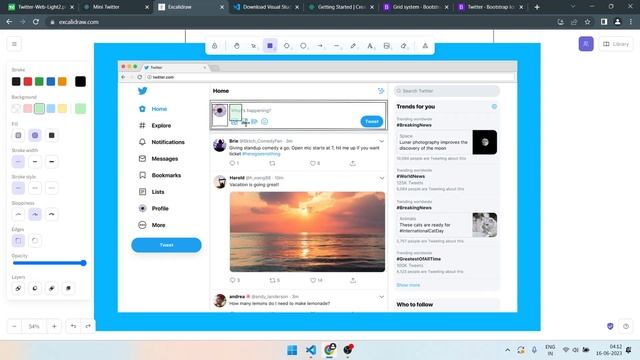Viewport: 640px width, 360px height.
Task: Set fill to cross-hatch
Action: tap(35, 135)
